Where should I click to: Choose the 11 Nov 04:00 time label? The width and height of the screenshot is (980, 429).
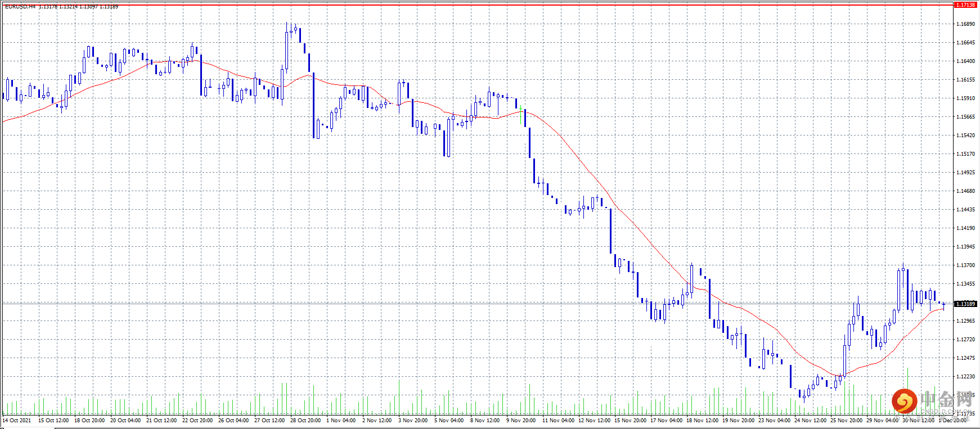pos(559,421)
